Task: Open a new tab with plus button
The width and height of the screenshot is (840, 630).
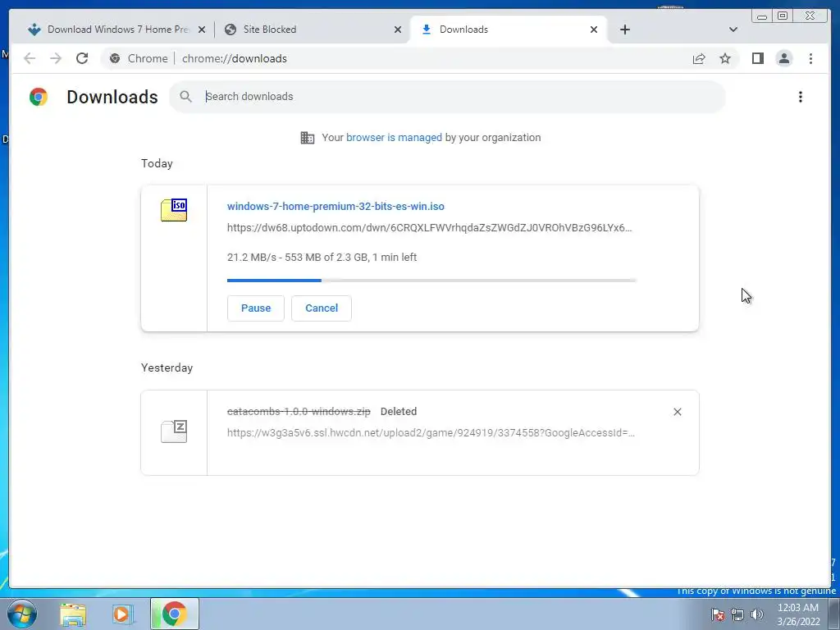Action: click(624, 30)
